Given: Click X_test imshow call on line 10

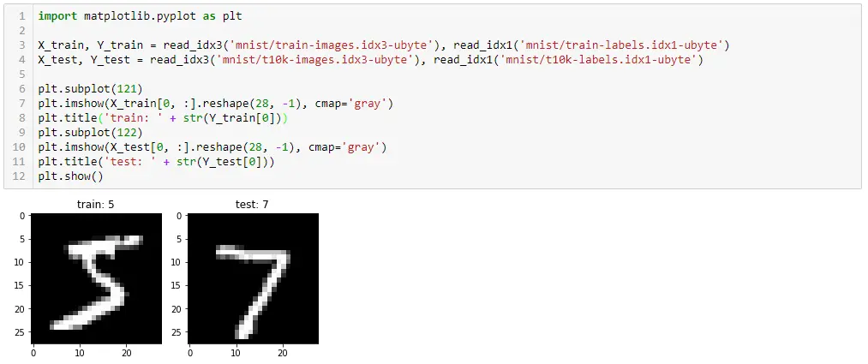Looking at the screenshot, I should 213,147.
